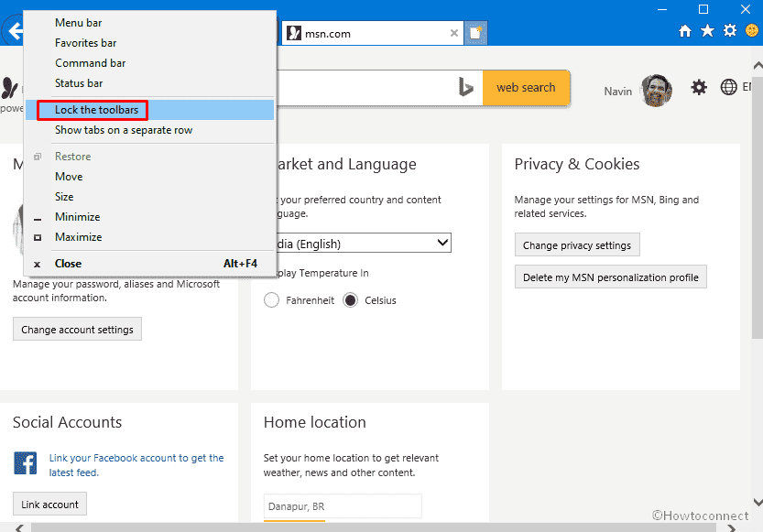Choose Lock the toolbars option
Image resolution: width=763 pixels, height=532 pixels.
coord(149,110)
